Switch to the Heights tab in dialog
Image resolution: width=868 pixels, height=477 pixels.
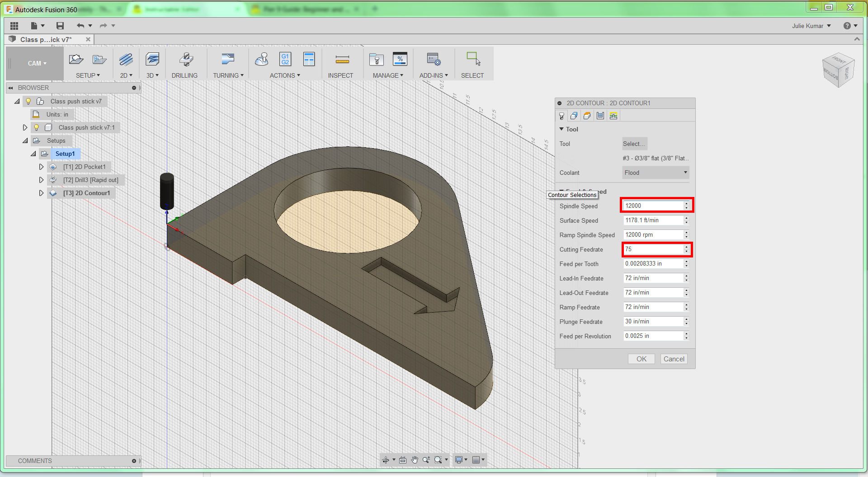(587, 116)
